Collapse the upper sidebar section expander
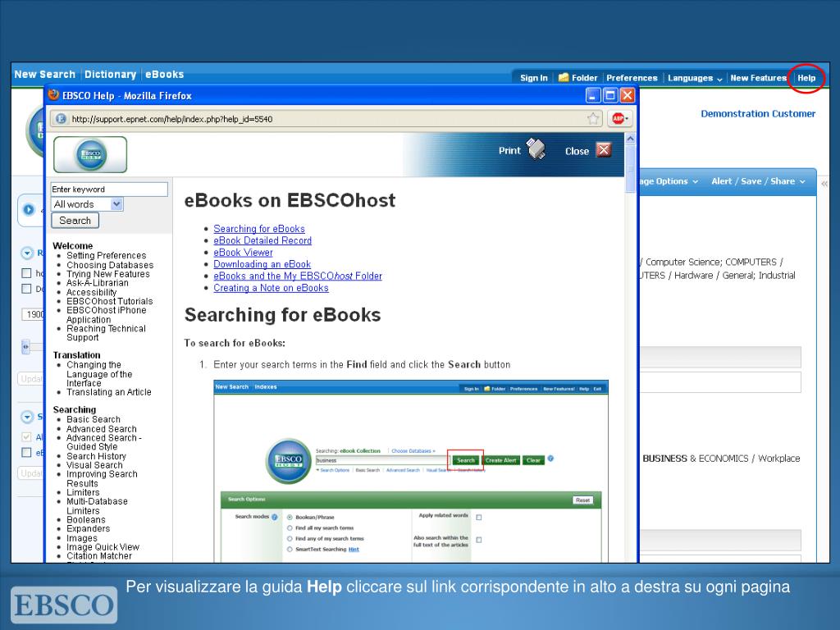 tap(27, 253)
